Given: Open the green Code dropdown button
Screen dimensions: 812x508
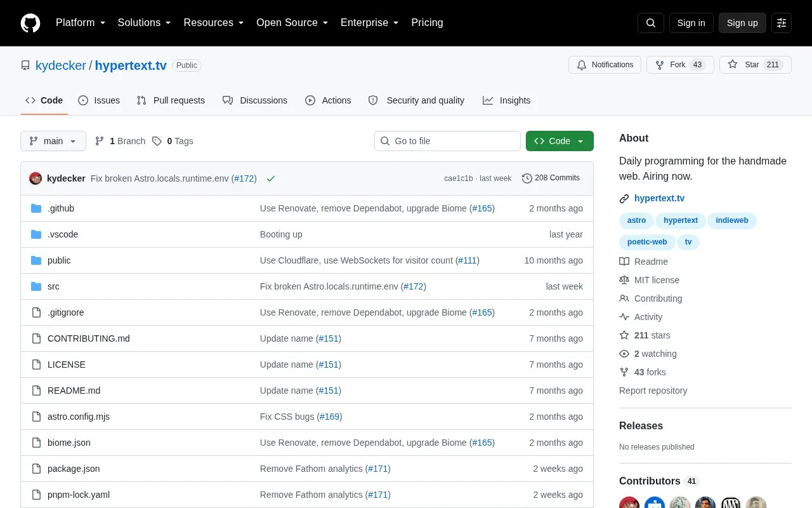Looking at the screenshot, I should [x=560, y=141].
